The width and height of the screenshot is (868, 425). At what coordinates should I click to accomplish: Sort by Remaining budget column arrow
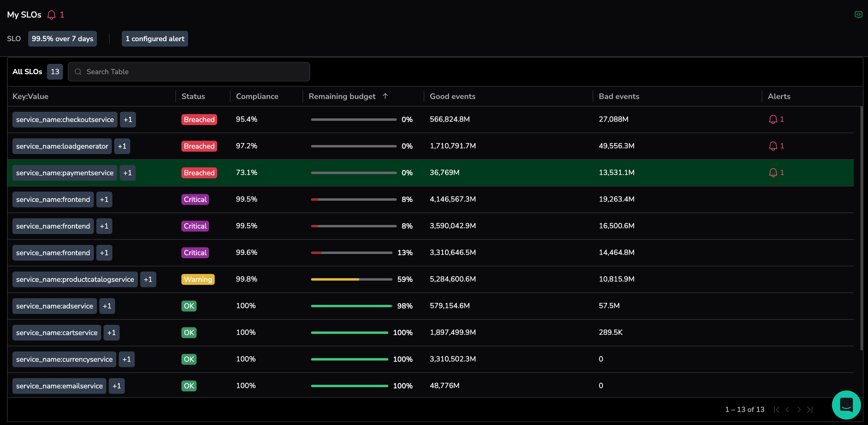point(385,96)
